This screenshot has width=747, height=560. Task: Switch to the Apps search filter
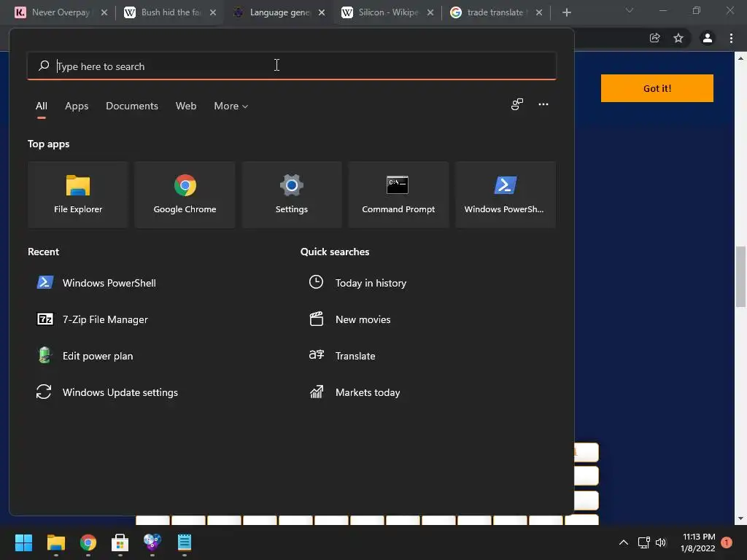tap(77, 106)
